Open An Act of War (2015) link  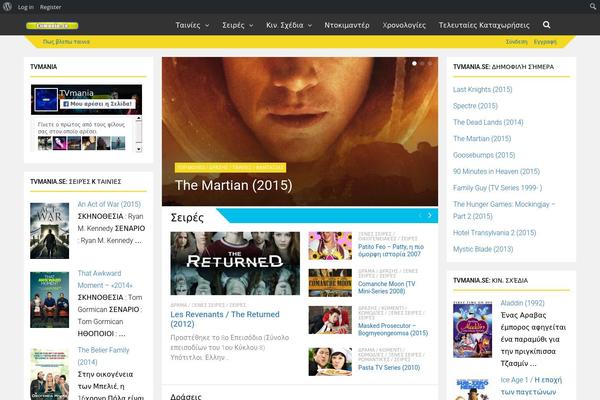[x=109, y=204]
